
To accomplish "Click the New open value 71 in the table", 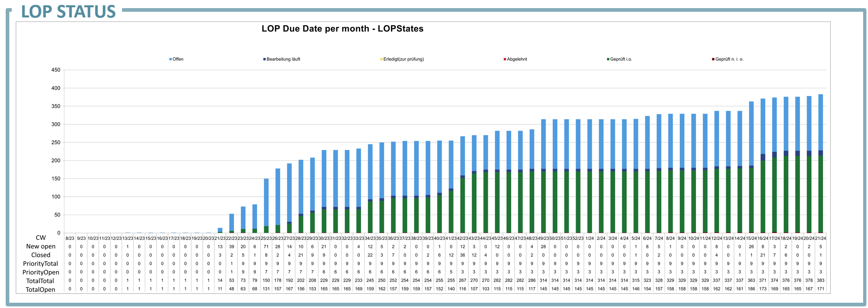I will click(x=266, y=246).
